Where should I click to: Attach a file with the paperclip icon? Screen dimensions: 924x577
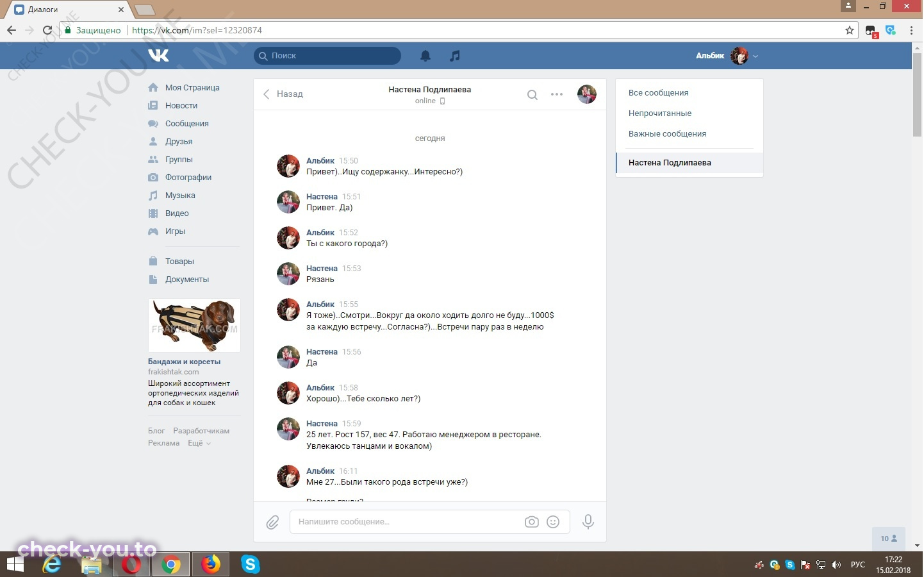[273, 523]
